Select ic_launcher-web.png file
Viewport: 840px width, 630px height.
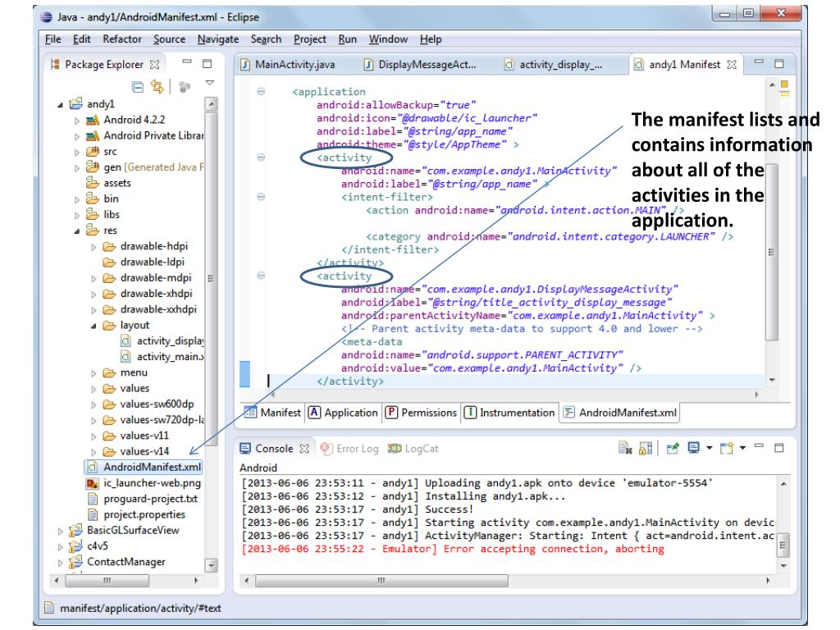click(144, 483)
